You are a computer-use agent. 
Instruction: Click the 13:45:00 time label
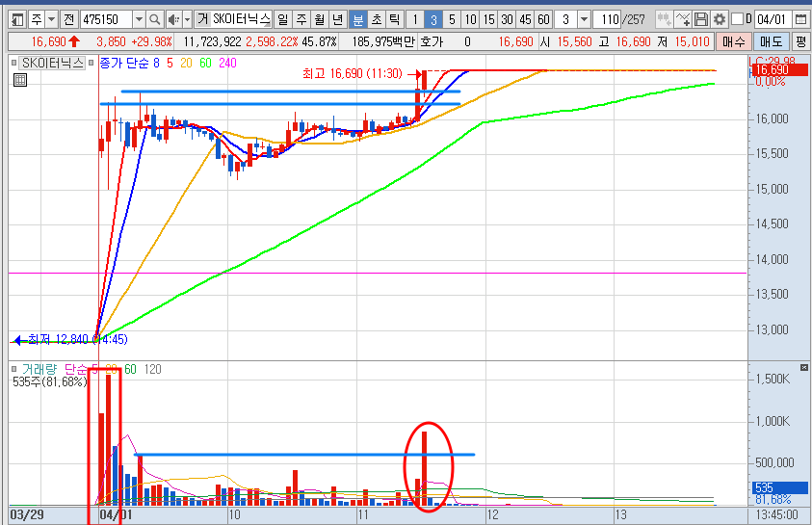point(776,514)
